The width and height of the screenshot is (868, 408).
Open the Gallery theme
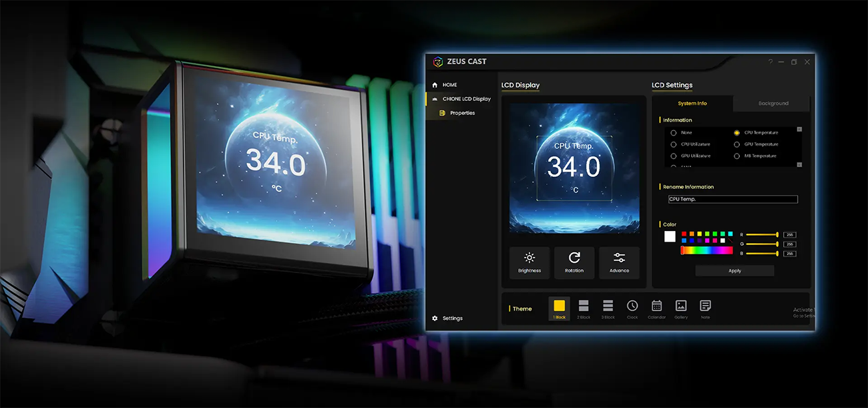[x=681, y=309]
